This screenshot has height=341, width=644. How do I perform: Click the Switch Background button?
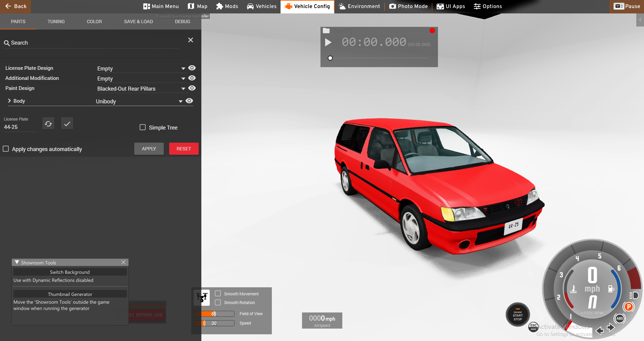pyautogui.click(x=70, y=272)
